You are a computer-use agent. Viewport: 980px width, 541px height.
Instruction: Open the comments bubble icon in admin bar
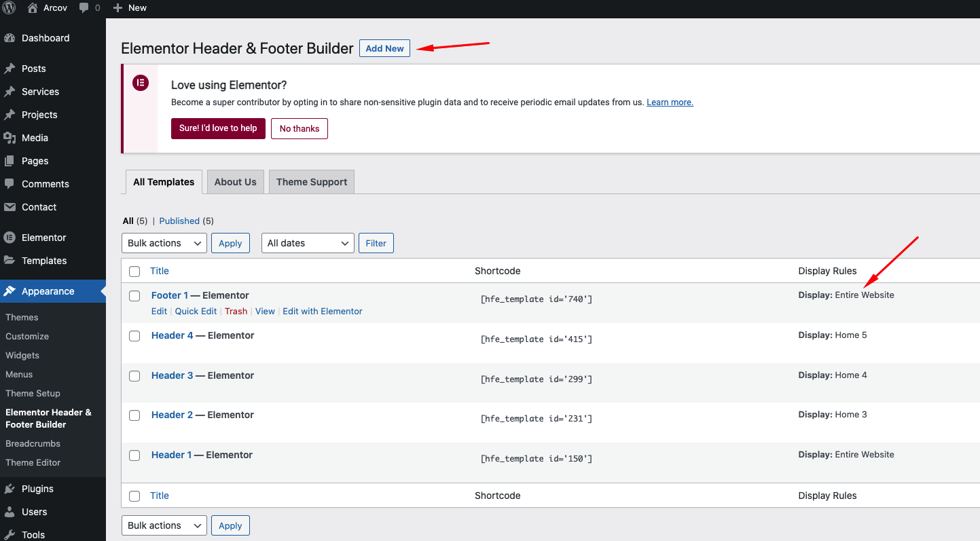point(84,8)
